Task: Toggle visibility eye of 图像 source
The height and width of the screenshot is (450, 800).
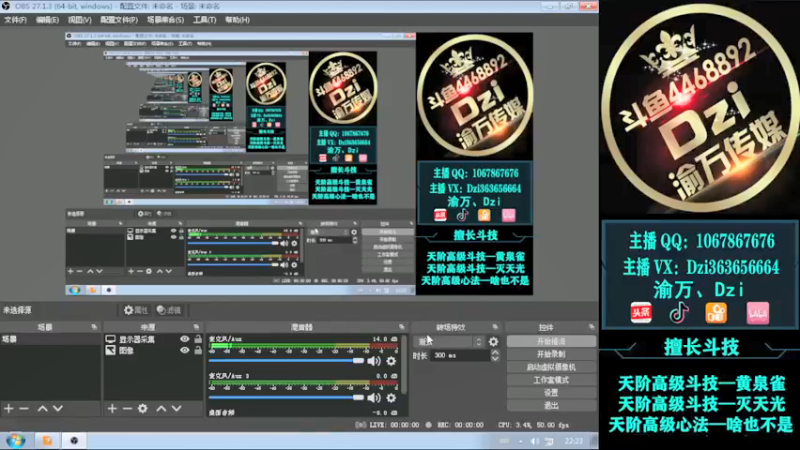Action: coord(185,351)
